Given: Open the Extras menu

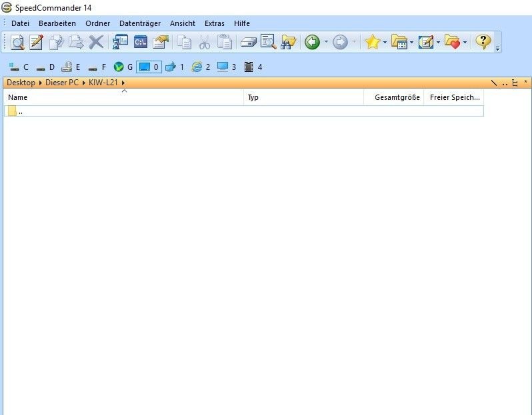Looking at the screenshot, I should pos(215,23).
